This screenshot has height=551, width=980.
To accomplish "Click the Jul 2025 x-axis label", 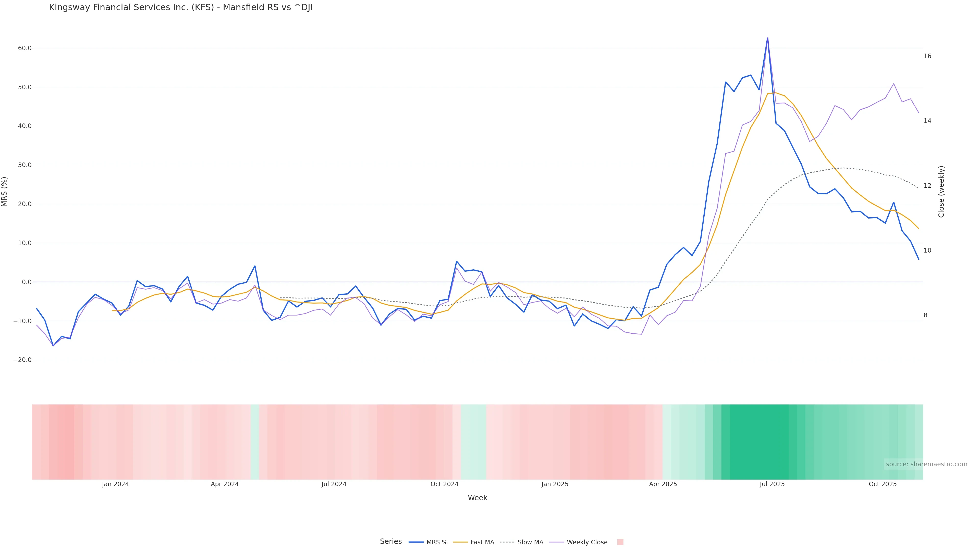I will pyautogui.click(x=772, y=484).
